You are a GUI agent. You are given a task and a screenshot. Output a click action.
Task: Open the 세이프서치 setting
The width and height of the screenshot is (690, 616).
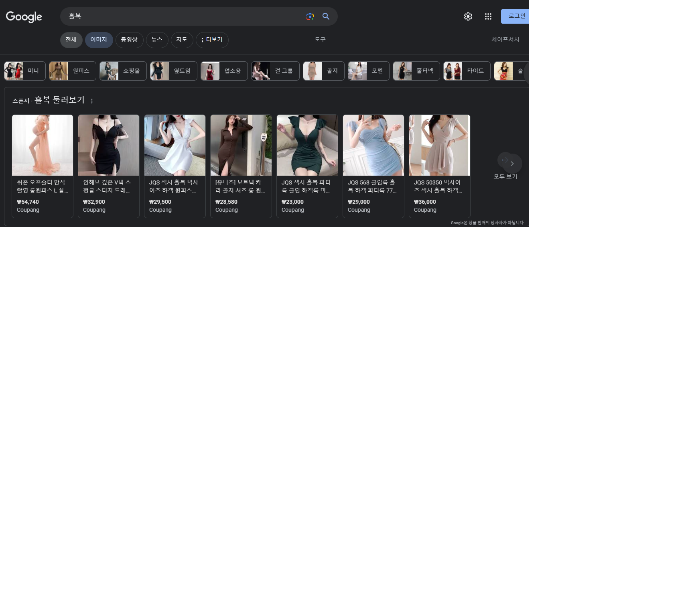[x=505, y=40]
